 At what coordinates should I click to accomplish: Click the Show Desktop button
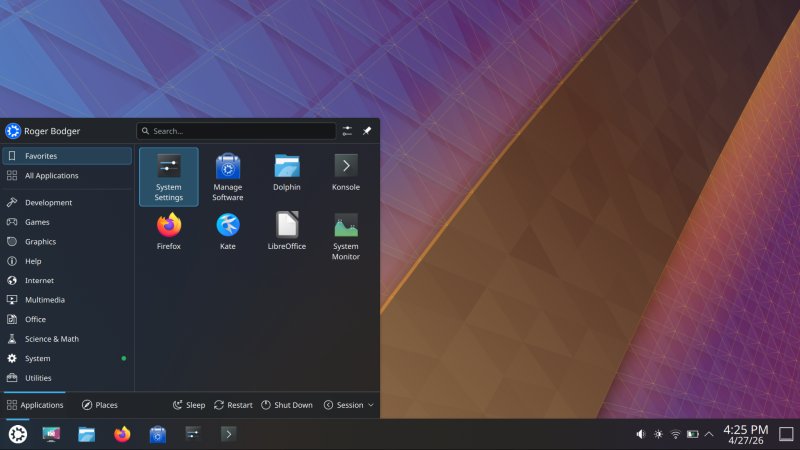pos(786,434)
